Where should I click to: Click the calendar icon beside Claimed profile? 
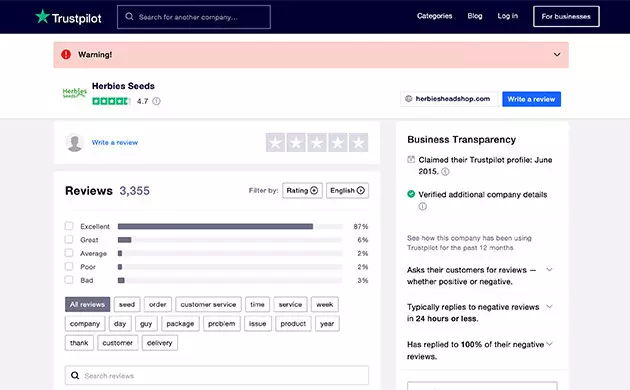pos(411,159)
